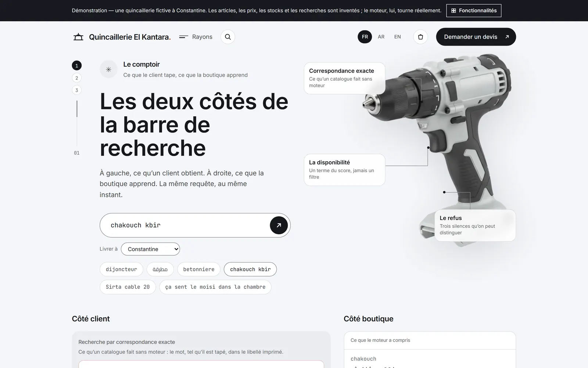Switch language to FR

pos(365,37)
